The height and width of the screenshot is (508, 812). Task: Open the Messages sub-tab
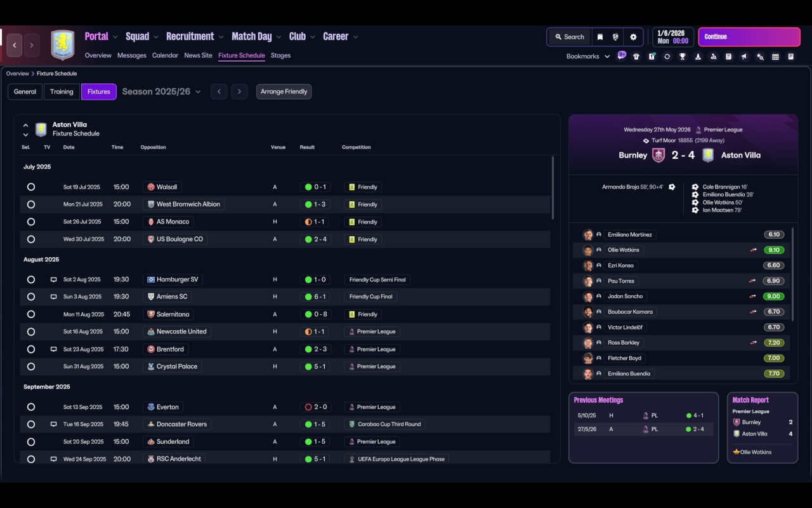(x=132, y=55)
